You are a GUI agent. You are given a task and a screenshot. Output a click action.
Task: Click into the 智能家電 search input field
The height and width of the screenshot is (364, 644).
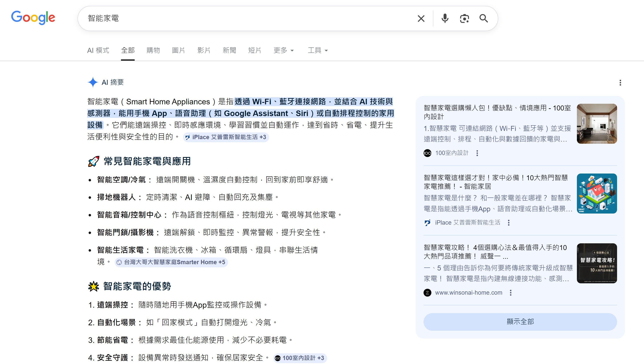[225, 18]
